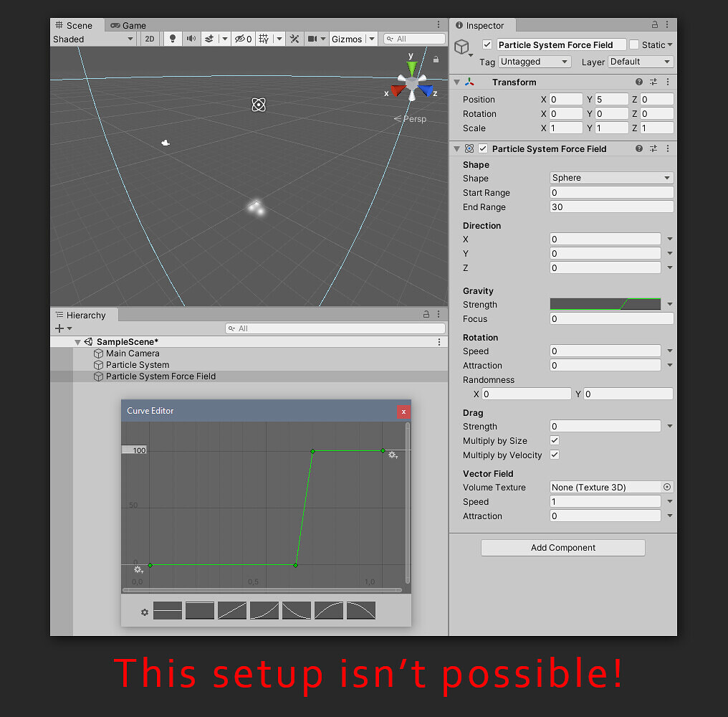The height and width of the screenshot is (717, 728).
Task: Open the gear menu in the Curve Editor footer
Action: click(144, 611)
